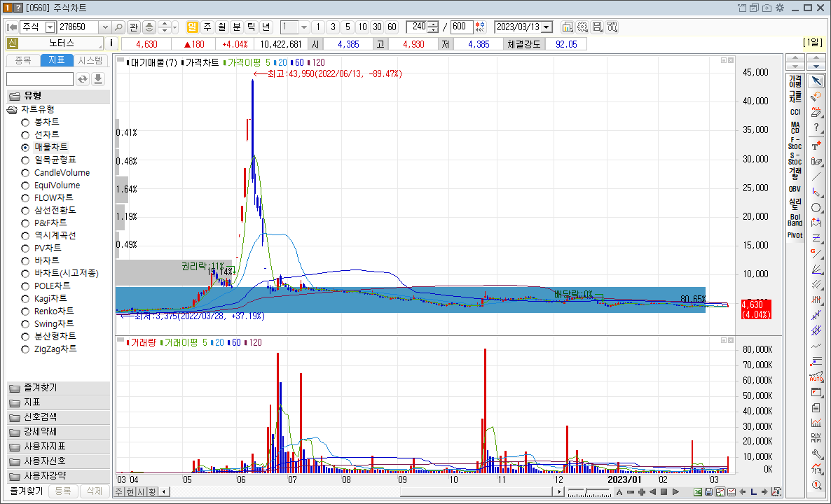Click the play forward triangle button
The image size is (831, 504).
675,492
